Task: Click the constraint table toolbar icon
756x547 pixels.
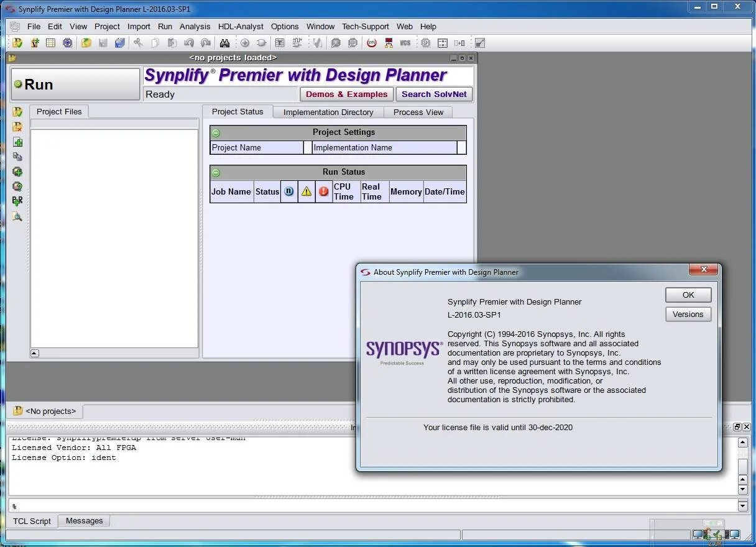Action: tap(51, 43)
